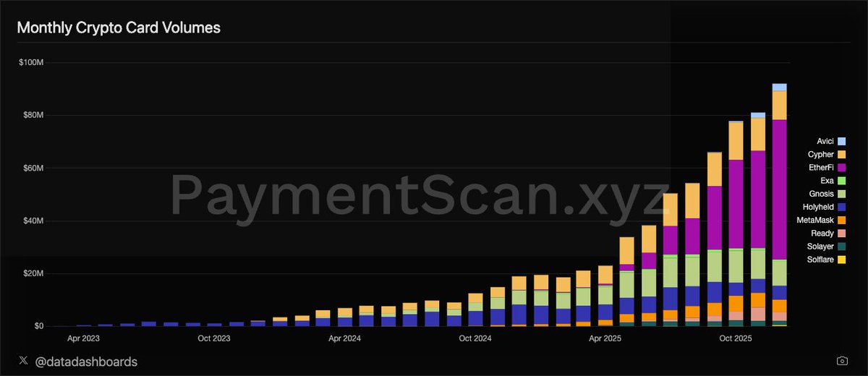Click the Cypher legend color swatch
The width and height of the screenshot is (868, 376).
(843, 154)
